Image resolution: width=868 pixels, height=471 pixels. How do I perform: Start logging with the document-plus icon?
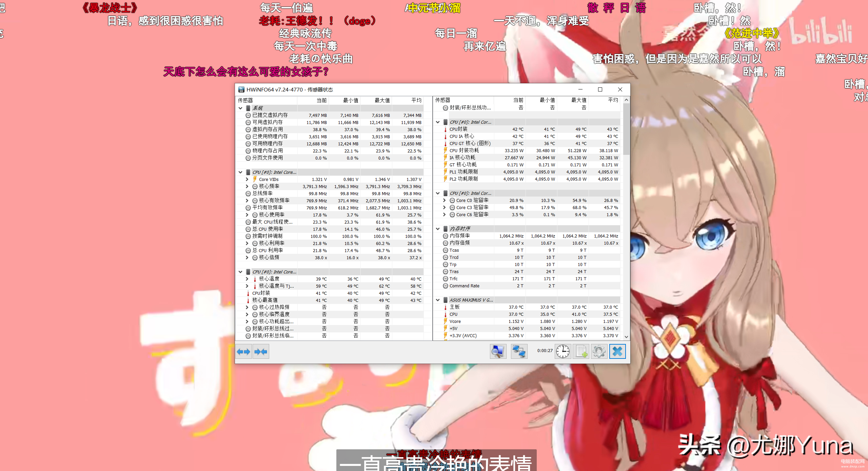click(581, 351)
